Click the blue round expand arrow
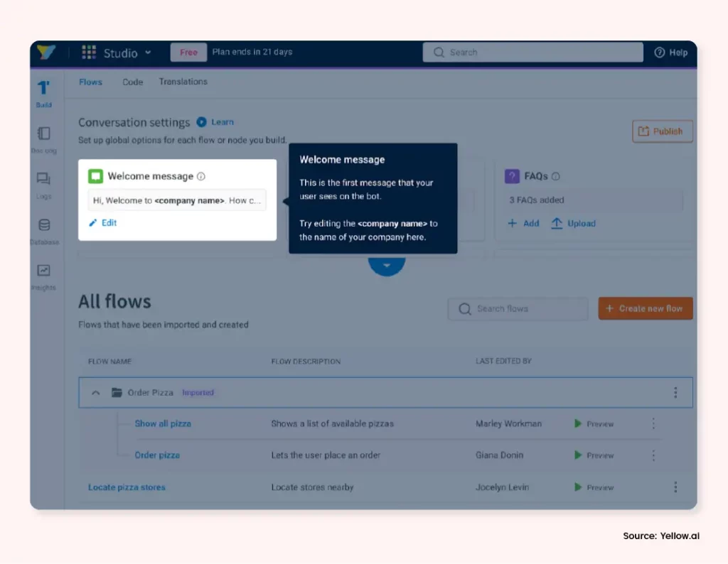The height and width of the screenshot is (564, 728). [386, 265]
